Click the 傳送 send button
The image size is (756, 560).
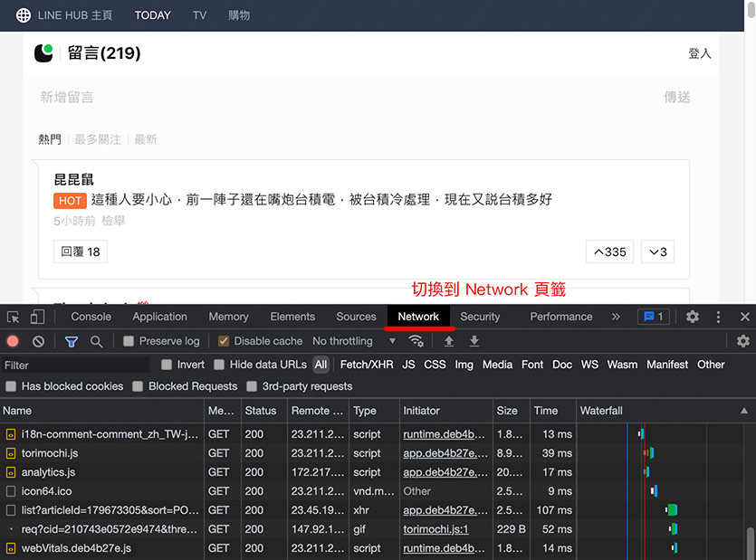pos(677,98)
